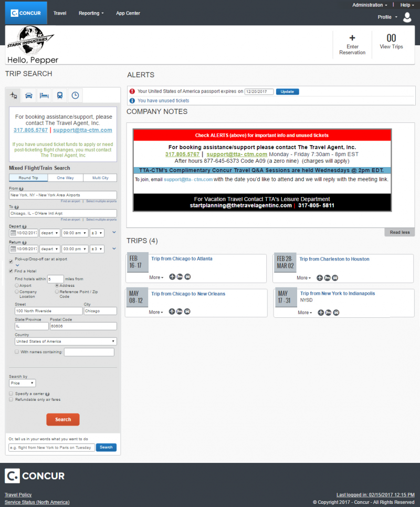This screenshot has width=420, height=507.
Task: Open the Concur logo home button
Action: (26, 13)
